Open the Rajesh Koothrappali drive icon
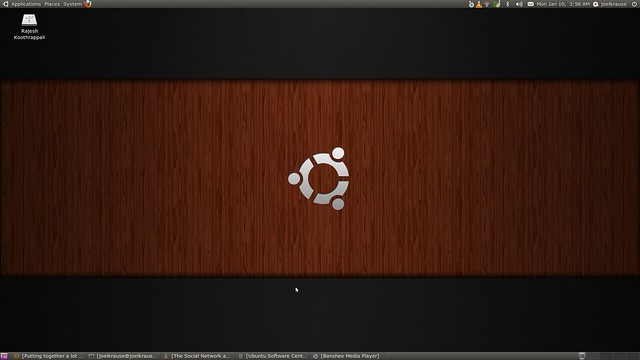The height and width of the screenshot is (360, 640). tap(29, 27)
